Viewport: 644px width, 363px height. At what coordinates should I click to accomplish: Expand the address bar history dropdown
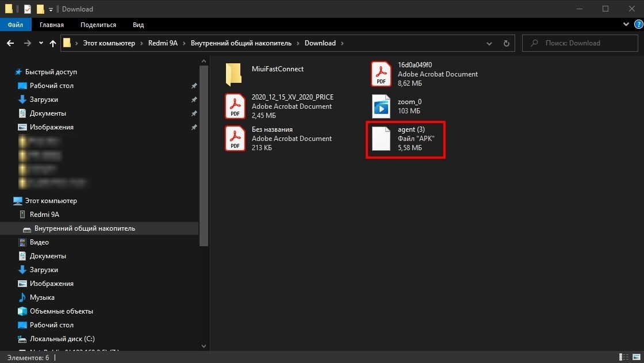(489, 43)
